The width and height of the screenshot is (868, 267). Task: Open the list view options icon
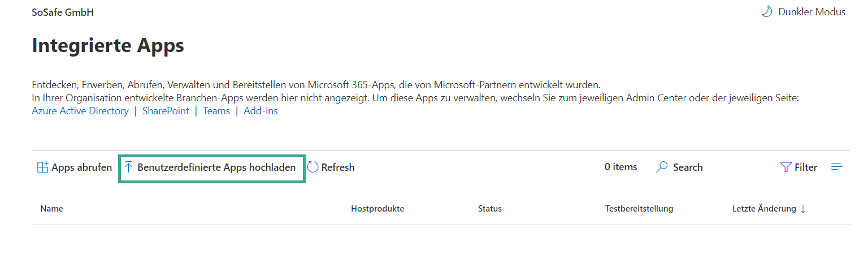837,167
